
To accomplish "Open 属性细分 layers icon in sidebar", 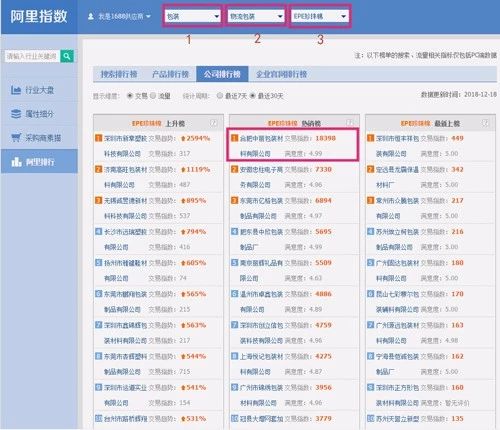I will (x=16, y=114).
